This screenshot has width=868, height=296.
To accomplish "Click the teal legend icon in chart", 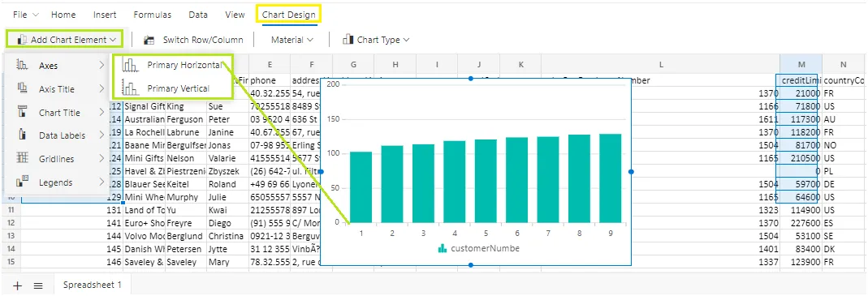I will point(443,248).
